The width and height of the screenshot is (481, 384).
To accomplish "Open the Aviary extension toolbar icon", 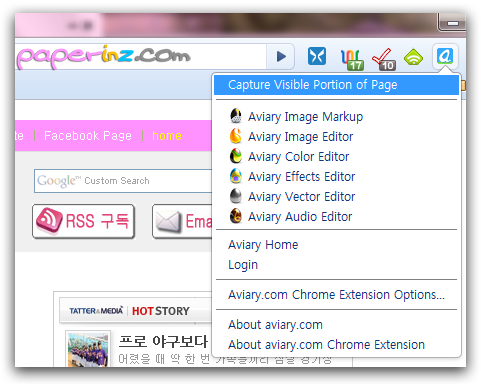I will 445,56.
